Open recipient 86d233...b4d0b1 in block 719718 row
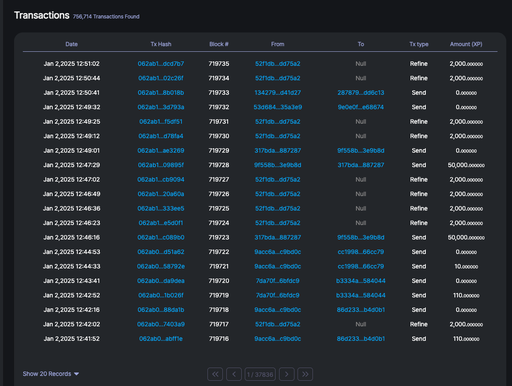The width and height of the screenshot is (512, 386). (x=361, y=310)
